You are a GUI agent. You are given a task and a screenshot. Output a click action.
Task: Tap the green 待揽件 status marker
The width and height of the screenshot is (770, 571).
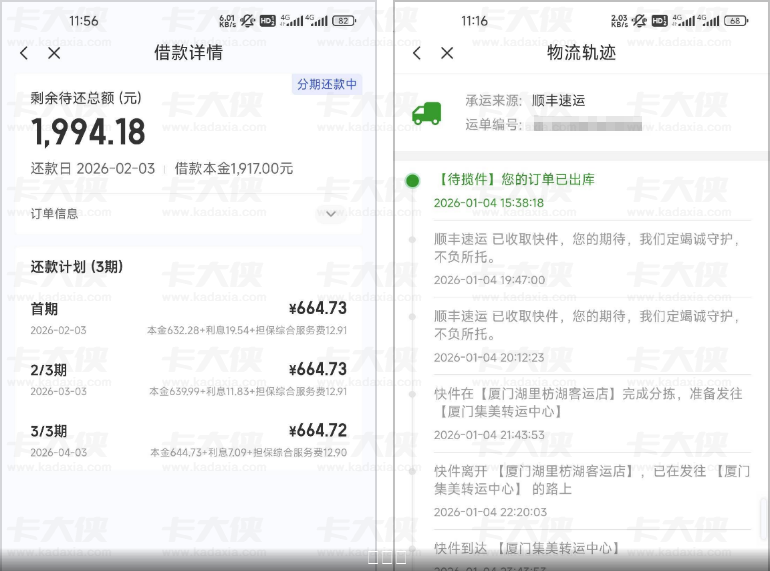tap(412, 181)
